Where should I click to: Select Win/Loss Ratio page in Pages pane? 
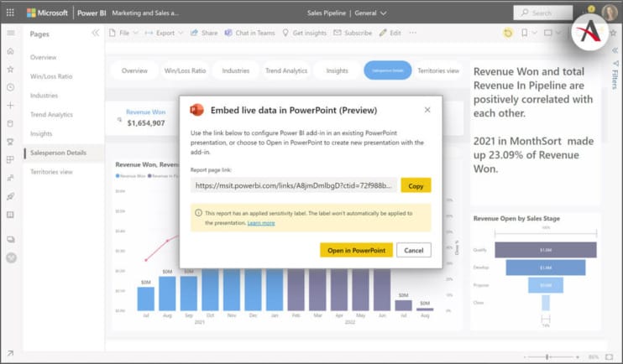point(51,76)
